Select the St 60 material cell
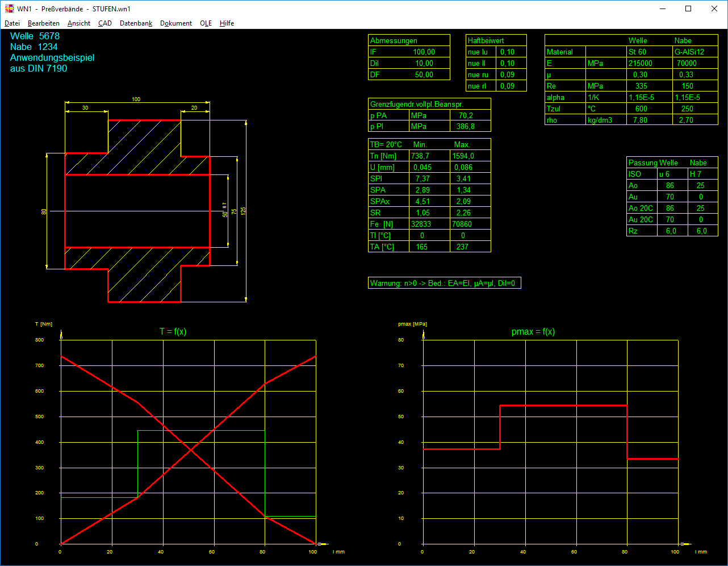 pos(638,52)
